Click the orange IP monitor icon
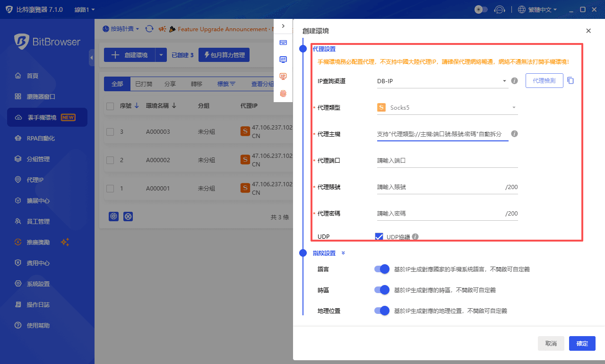Image resolution: width=605 pixels, height=364 pixels. [x=284, y=76]
